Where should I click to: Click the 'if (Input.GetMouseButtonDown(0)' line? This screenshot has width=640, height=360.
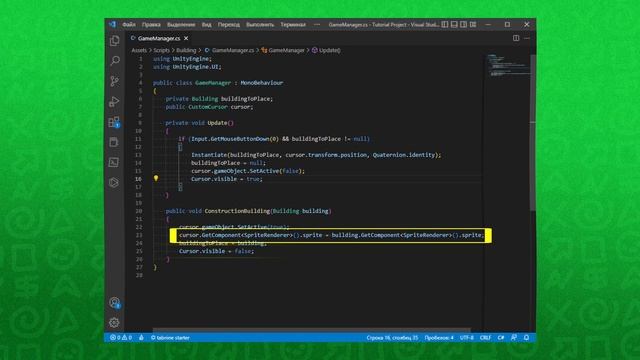pos(274,139)
